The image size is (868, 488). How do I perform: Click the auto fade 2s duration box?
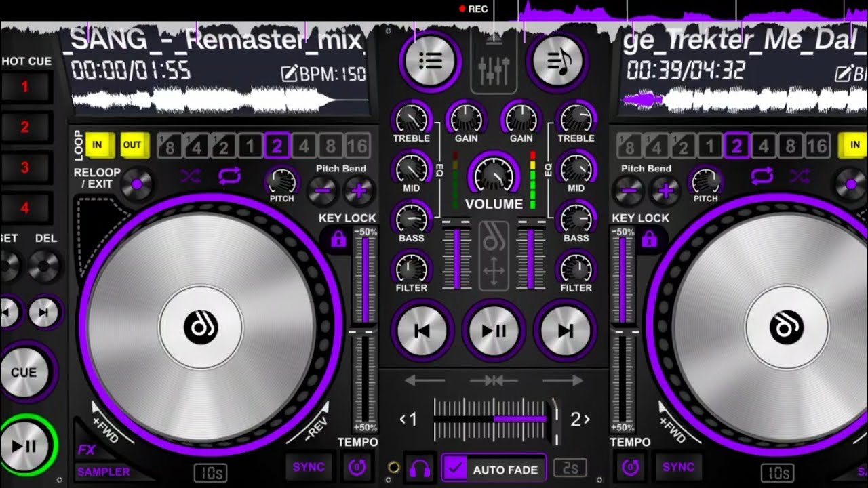tap(570, 468)
